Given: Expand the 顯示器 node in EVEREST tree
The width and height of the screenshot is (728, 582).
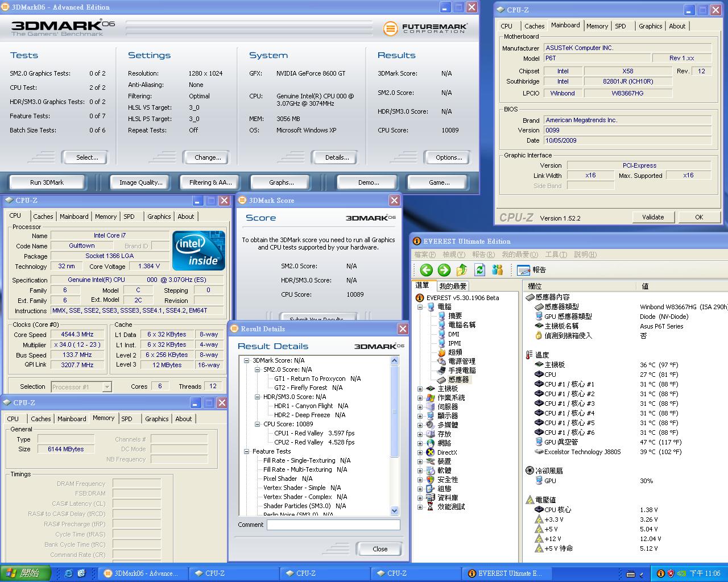Looking at the screenshot, I should pos(420,416).
